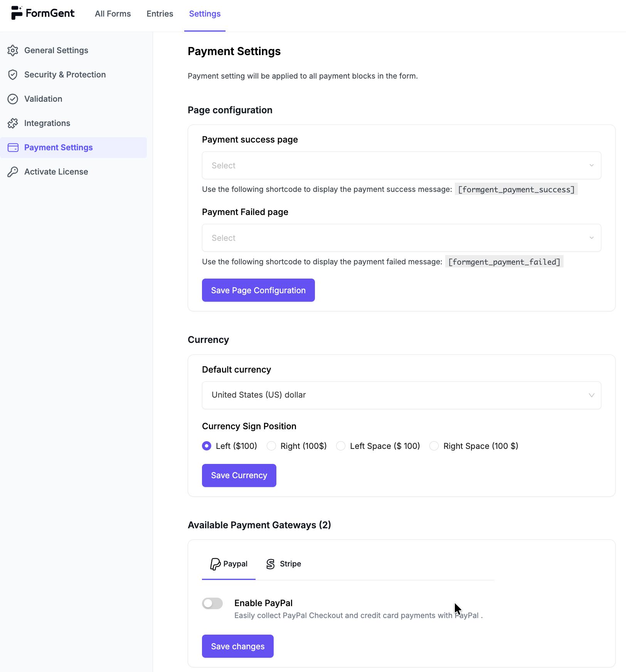The width and height of the screenshot is (626, 672).
Task: Open Validation settings in sidebar
Action: [73, 99]
